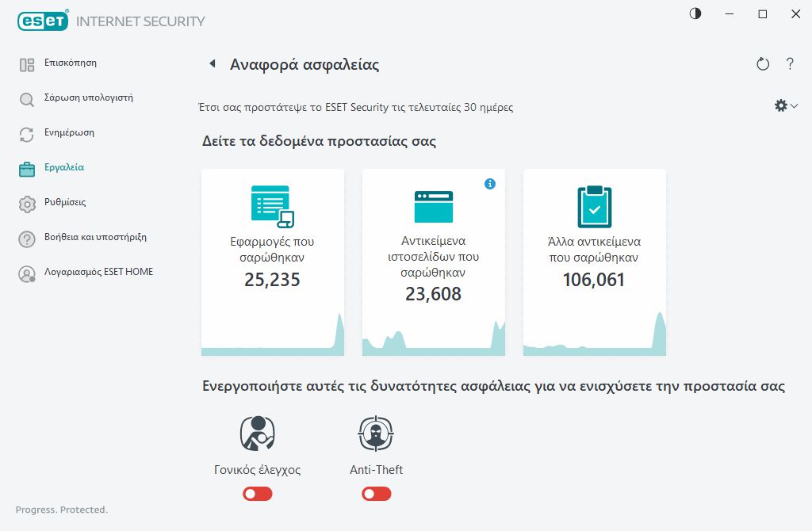The image size is (812, 531).
Task: Enable the Γονικός έλεγχος toggle switch
Action: coord(258,494)
